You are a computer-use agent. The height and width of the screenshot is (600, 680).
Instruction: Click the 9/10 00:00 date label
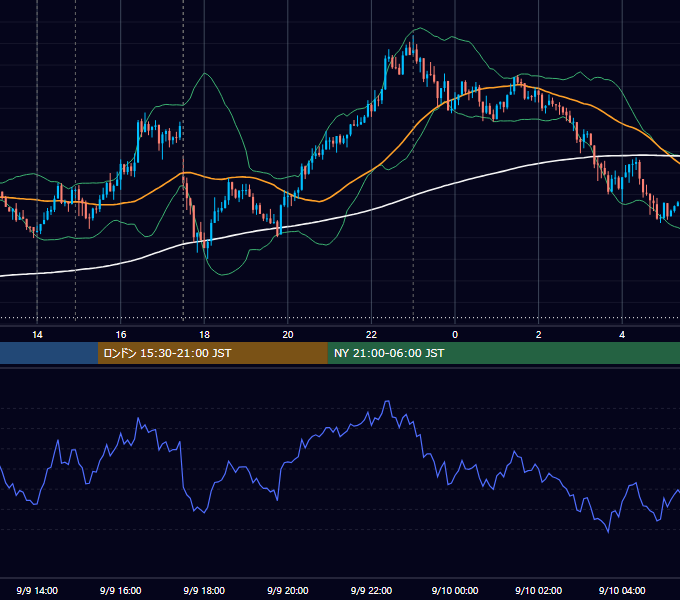click(x=455, y=590)
